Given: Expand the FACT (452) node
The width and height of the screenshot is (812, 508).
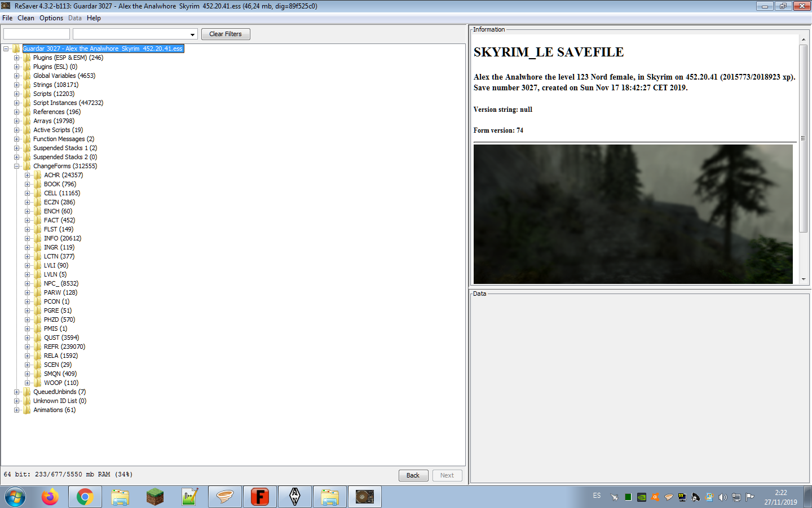Looking at the screenshot, I should click(x=28, y=220).
